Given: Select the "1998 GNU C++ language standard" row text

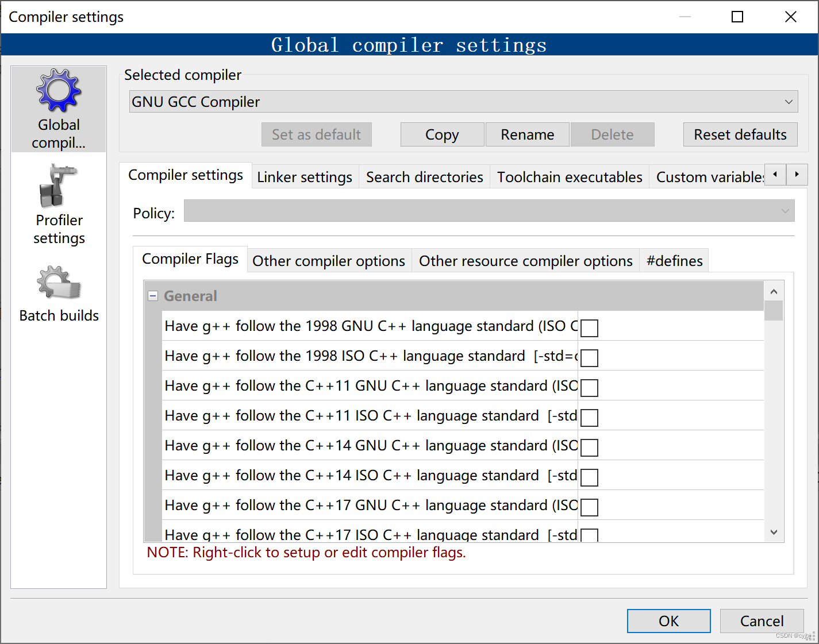Looking at the screenshot, I should coord(371,326).
